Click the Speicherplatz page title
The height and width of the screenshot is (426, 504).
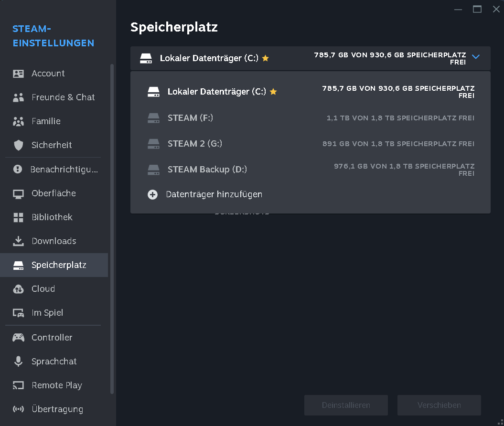(x=174, y=27)
